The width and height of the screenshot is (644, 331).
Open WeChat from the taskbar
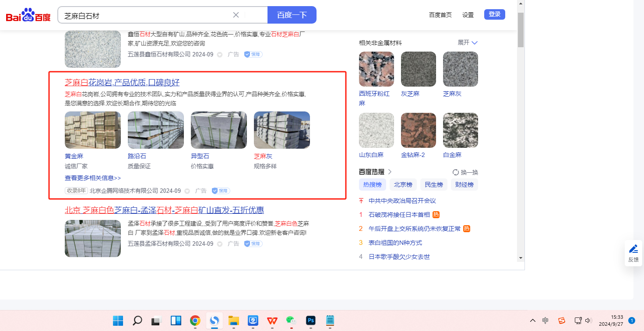[291, 321]
